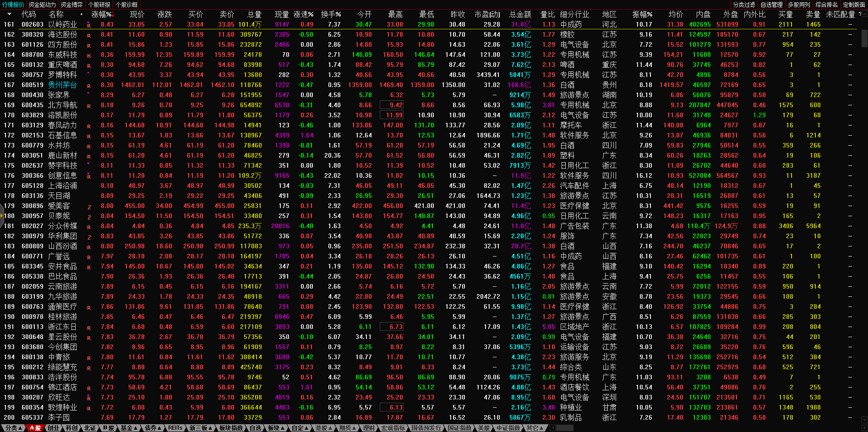Viewport: 868px width, 432px height.
Task: Click the 定制版面 layout button
Action: (854, 5)
